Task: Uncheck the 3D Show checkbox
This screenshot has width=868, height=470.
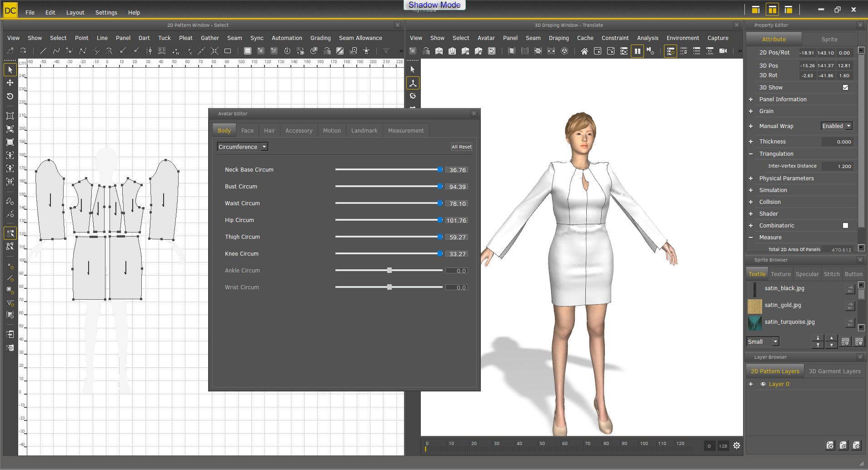Action: click(845, 88)
